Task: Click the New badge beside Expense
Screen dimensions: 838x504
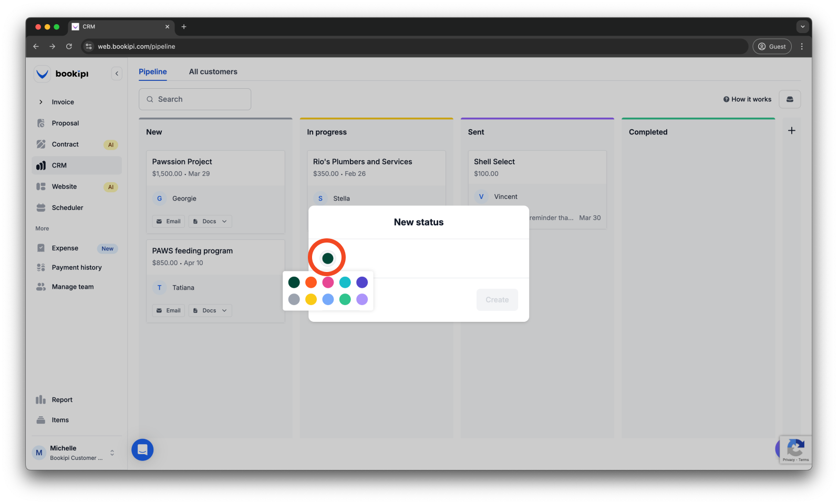Action: coord(108,249)
